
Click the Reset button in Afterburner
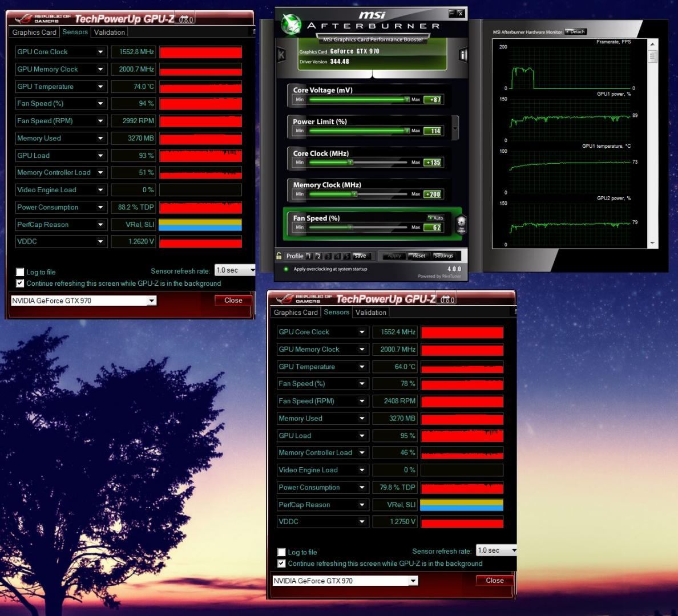coord(418,256)
